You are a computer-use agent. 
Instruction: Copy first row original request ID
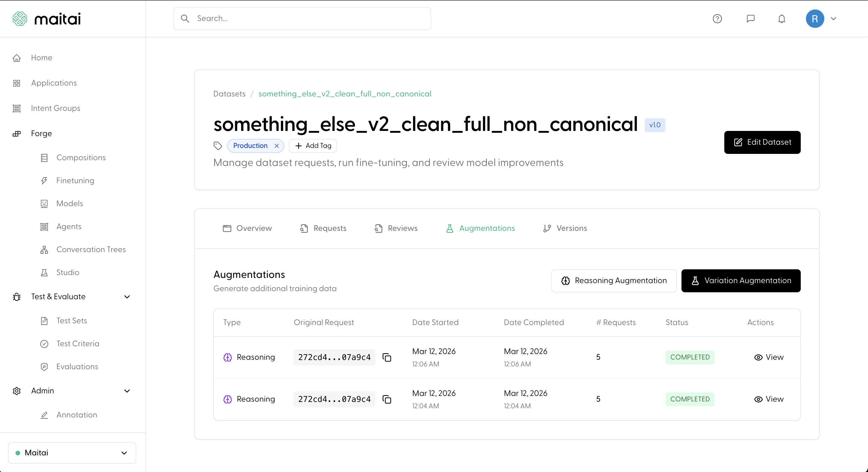pyautogui.click(x=387, y=357)
